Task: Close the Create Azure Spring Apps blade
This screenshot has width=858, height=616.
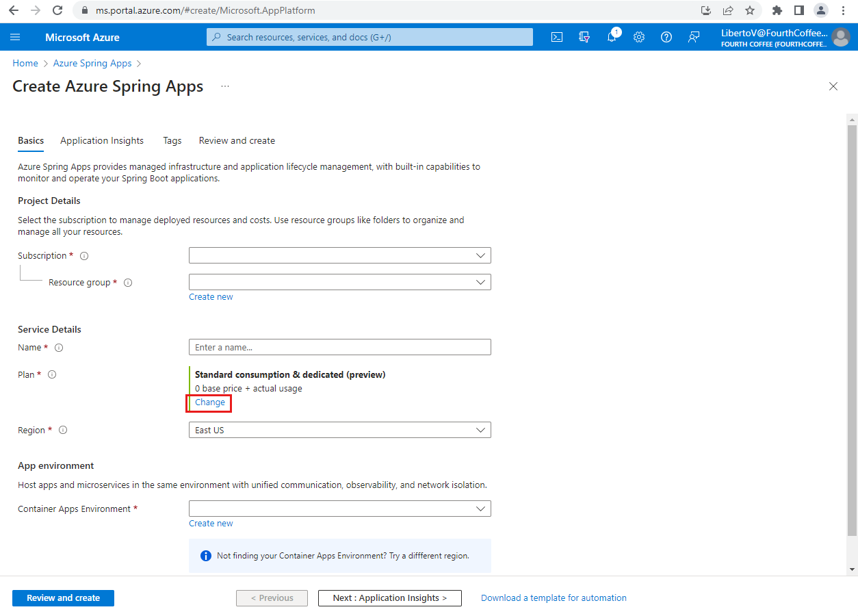Action: tap(833, 86)
